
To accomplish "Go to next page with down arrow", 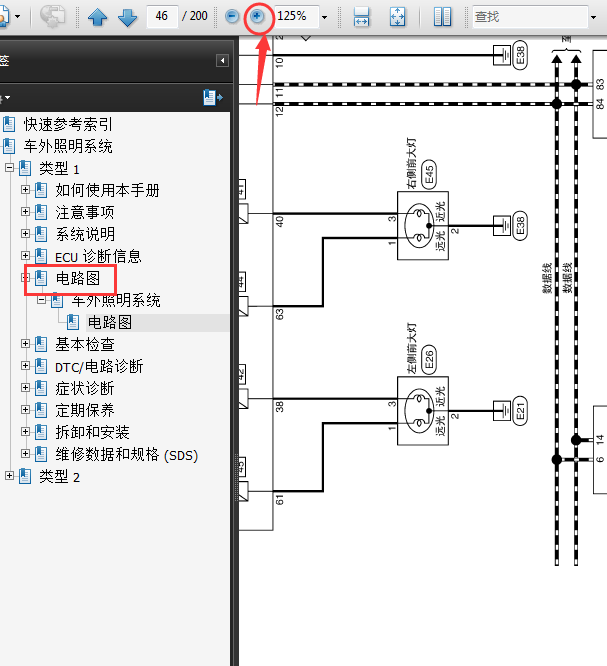I will point(127,17).
